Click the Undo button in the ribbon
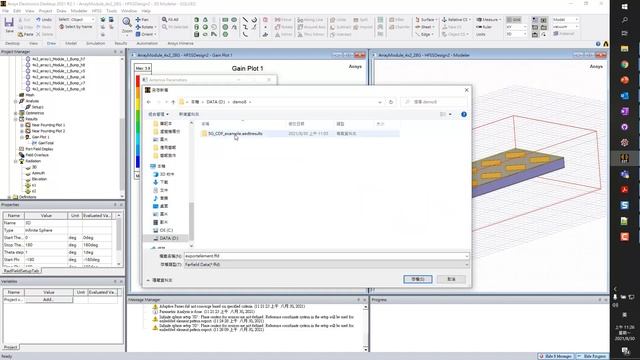The width and height of the screenshot is (640, 360). 44,20
